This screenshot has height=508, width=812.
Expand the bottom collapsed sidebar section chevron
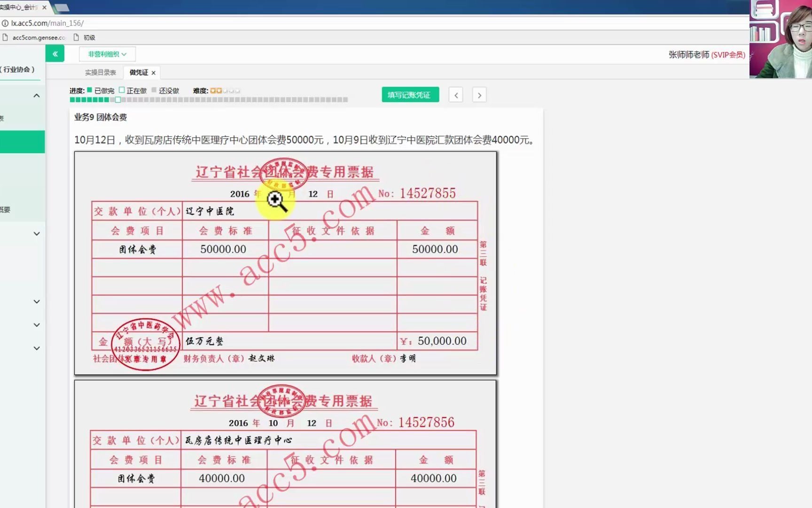(36, 348)
